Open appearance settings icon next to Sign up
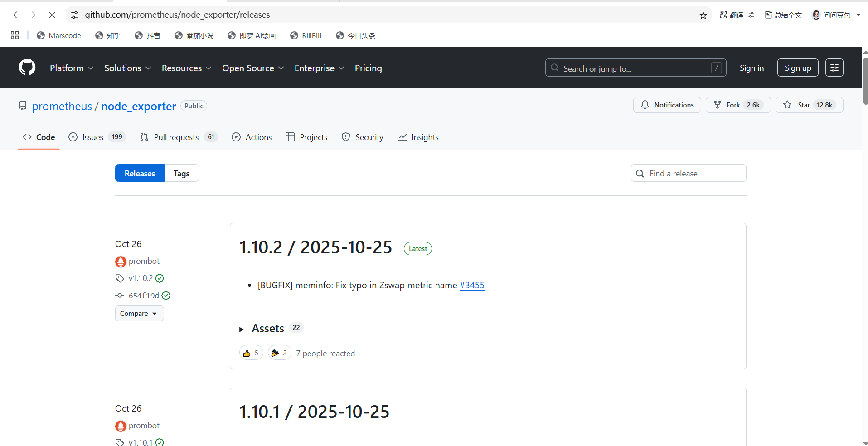This screenshot has width=868, height=446. pos(834,68)
